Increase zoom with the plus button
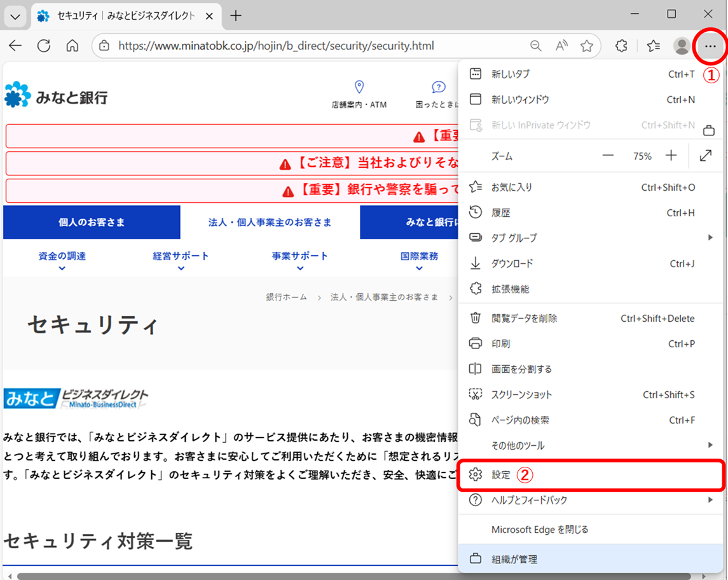 tap(671, 156)
